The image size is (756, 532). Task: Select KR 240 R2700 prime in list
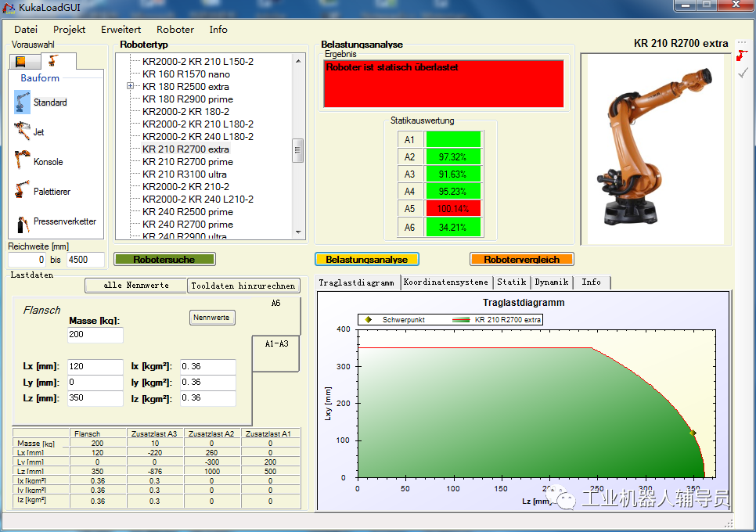[x=188, y=224]
